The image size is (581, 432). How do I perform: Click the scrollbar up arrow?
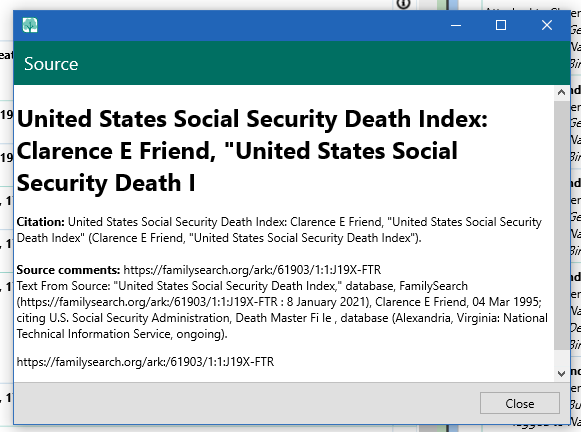(561, 92)
